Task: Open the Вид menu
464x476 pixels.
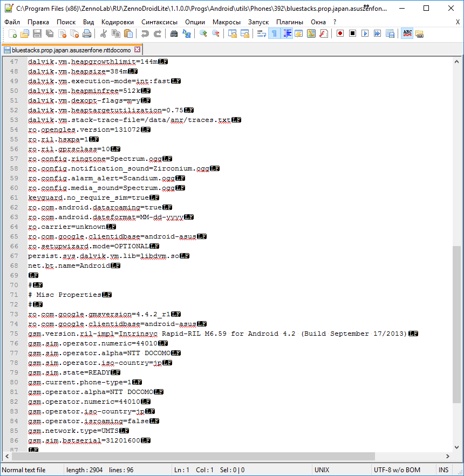Action: pos(88,22)
